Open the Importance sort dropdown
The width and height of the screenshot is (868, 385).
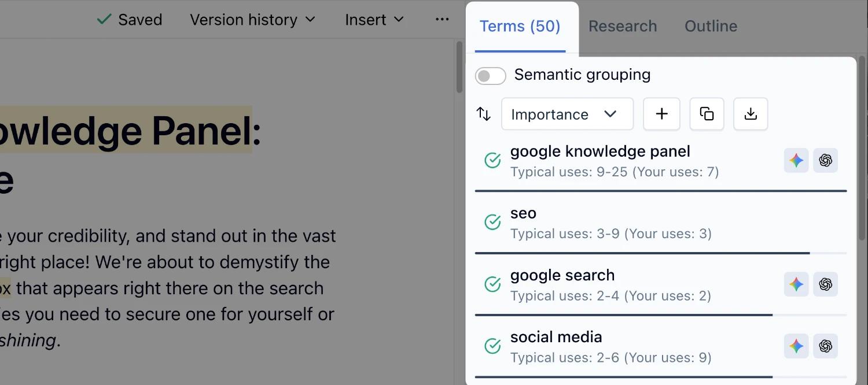pyautogui.click(x=567, y=114)
